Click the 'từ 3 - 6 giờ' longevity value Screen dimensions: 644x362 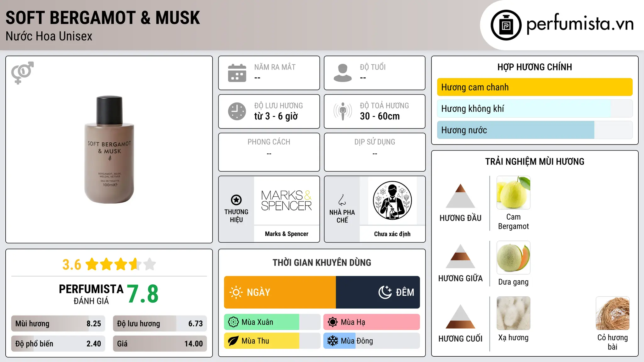[x=276, y=116]
